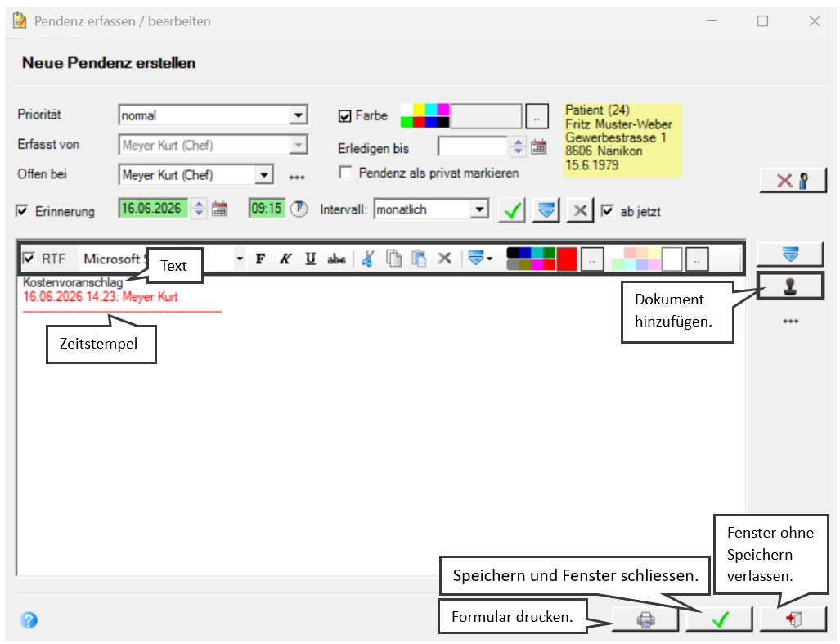Open the Offen bei dropdown
840x644 pixels.
263,174
